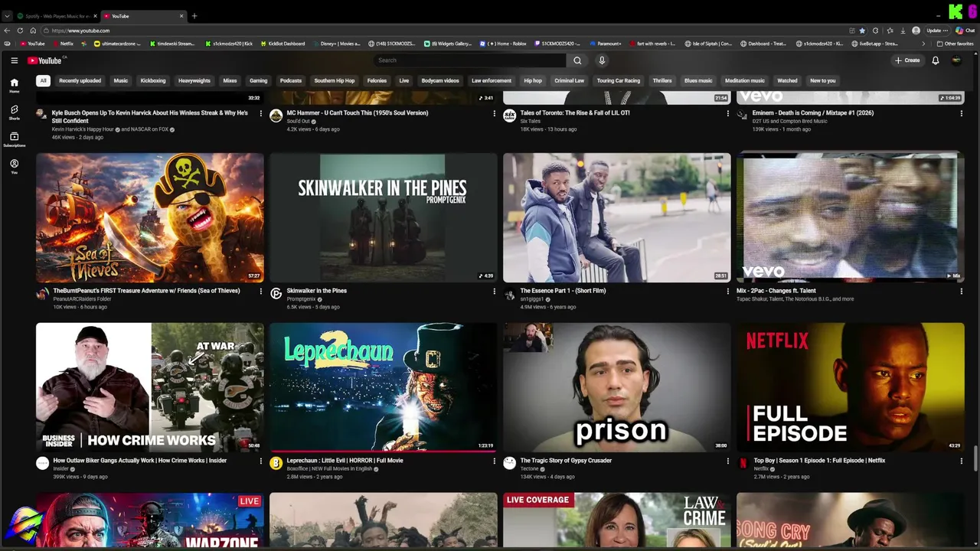Filter by Southern Hip Hop chip
This screenshot has height=551, width=980.
(335, 80)
